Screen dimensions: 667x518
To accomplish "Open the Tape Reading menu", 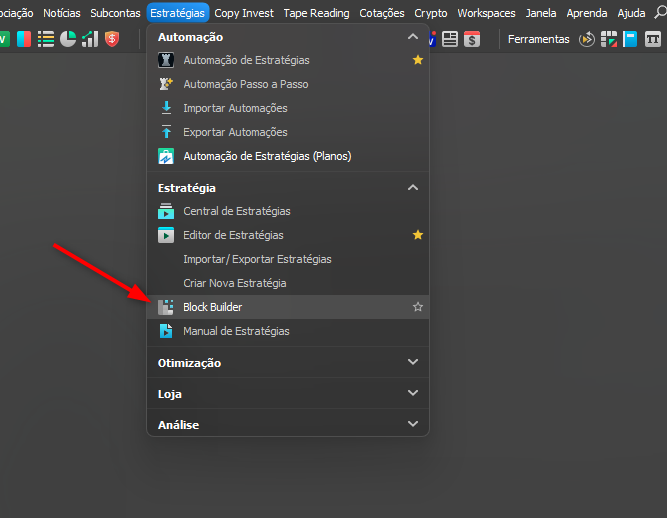I will [x=316, y=13].
